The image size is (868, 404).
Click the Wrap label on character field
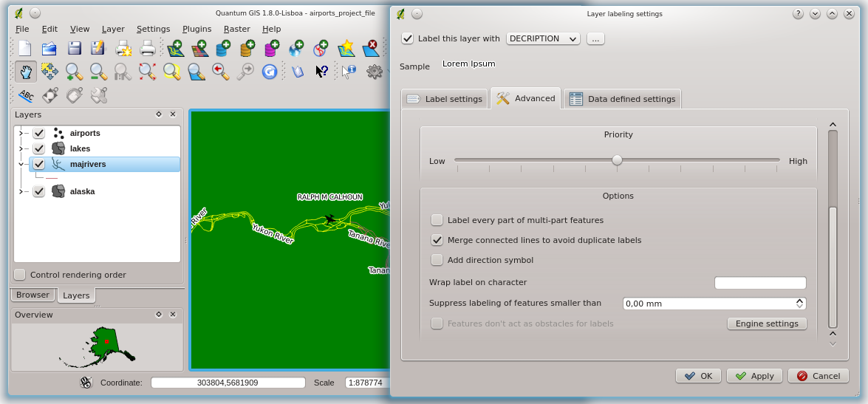759,283
